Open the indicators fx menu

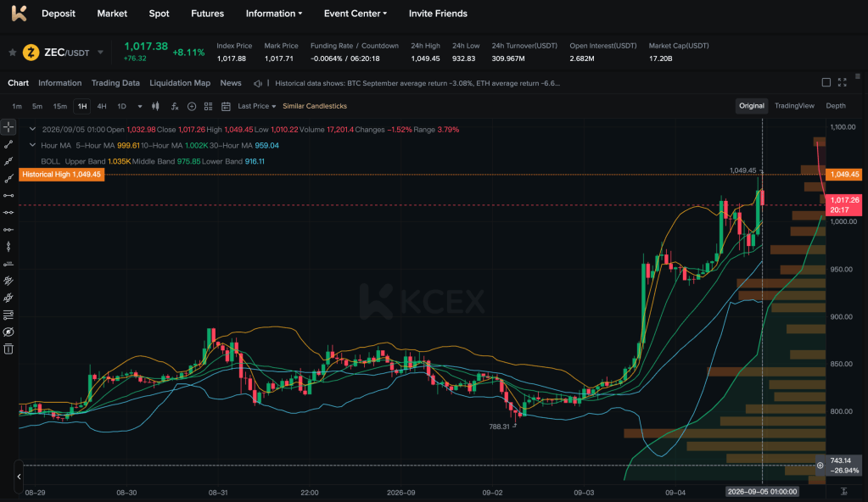point(175,106)
